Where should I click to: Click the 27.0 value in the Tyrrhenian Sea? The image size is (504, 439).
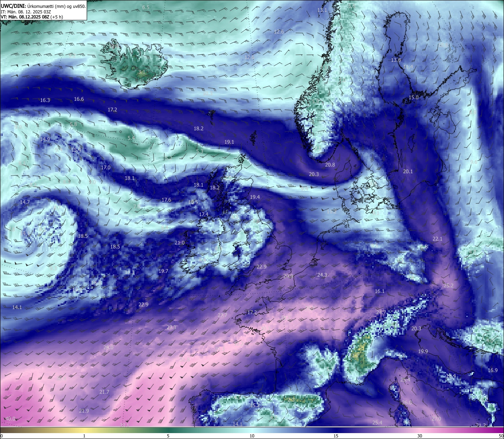click(x=436, y=419)
